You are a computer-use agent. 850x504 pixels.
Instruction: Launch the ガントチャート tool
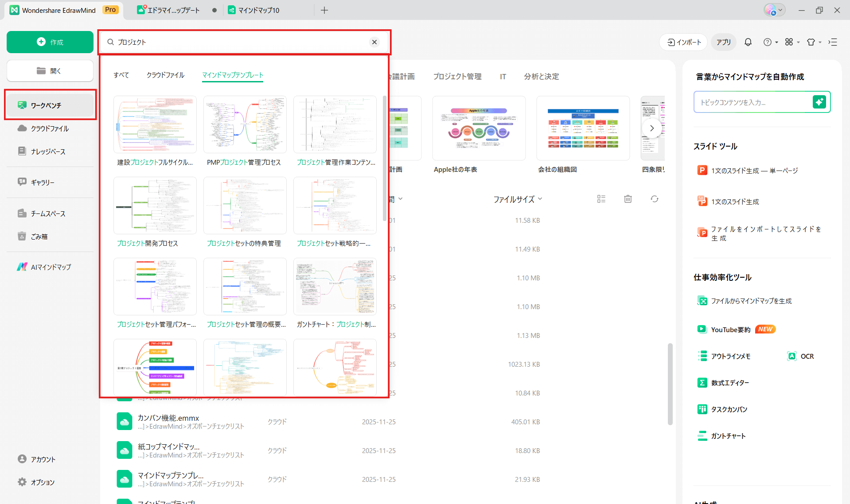728,436
